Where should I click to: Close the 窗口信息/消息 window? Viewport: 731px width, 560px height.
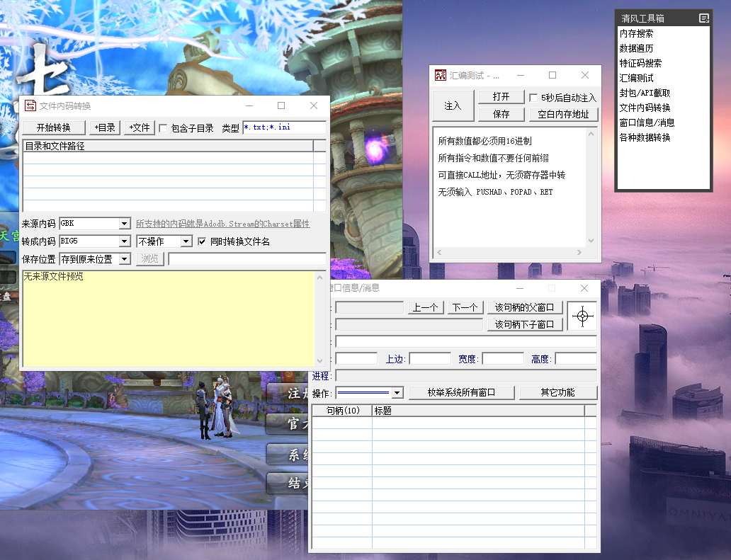click(x=584, y=288)
